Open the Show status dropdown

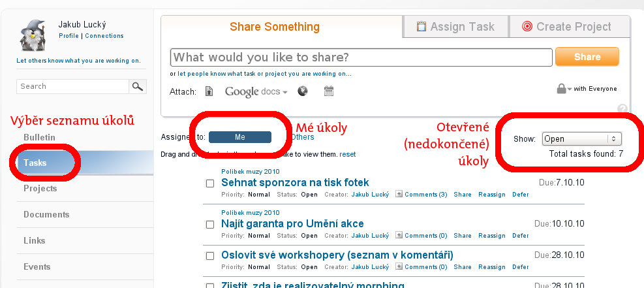coord(581,138)
